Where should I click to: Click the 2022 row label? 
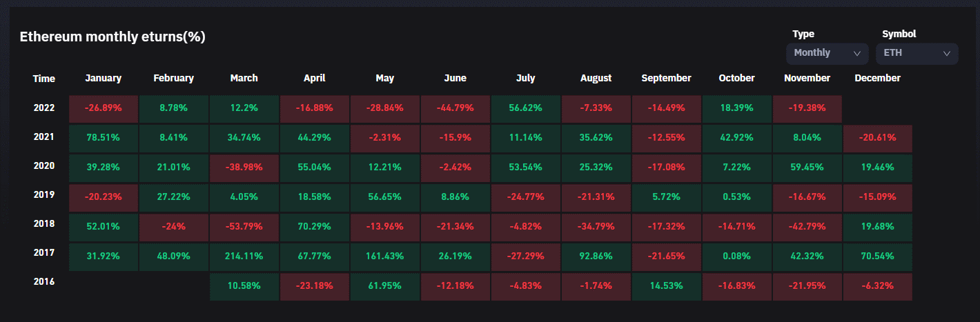(x=44, y=108)
